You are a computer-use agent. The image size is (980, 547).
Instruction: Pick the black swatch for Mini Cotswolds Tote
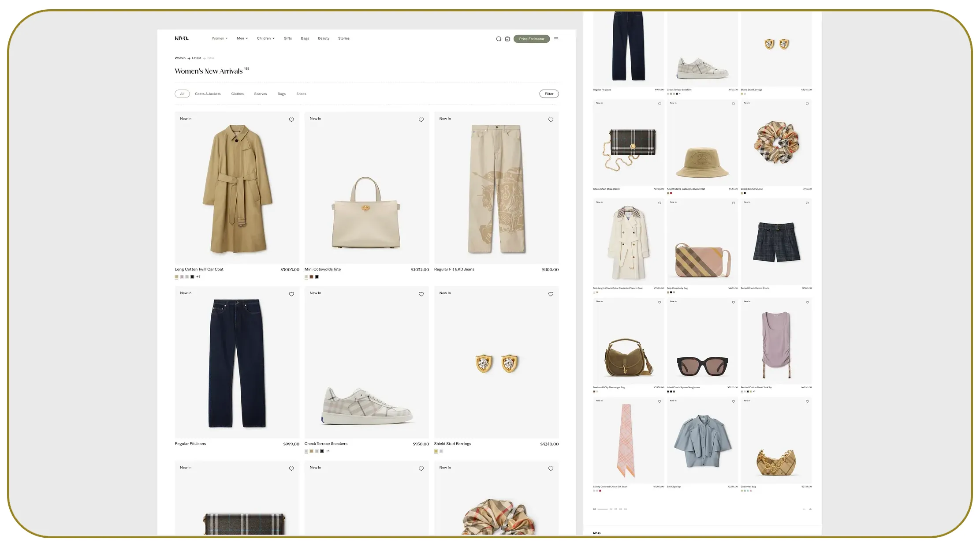click(317, 277)
